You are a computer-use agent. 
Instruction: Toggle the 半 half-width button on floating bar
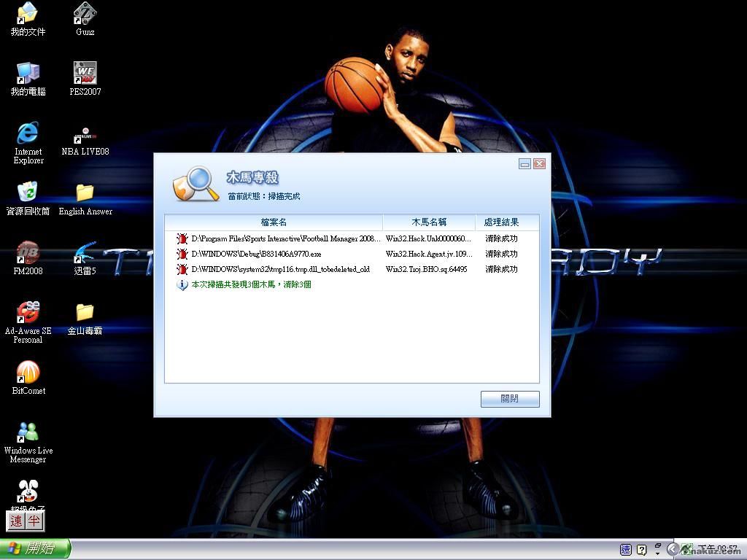34,521
